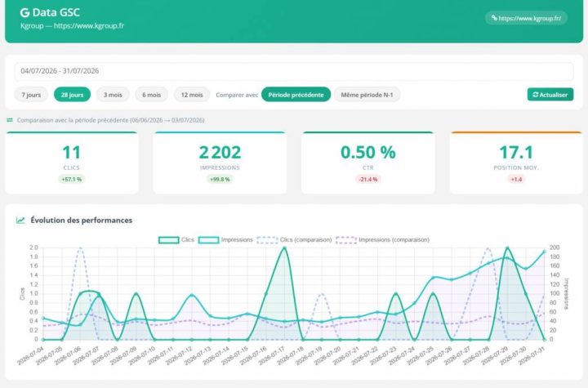Click the Impressions point on 2026-07-31
588x388 pixels.
(545, 252)
